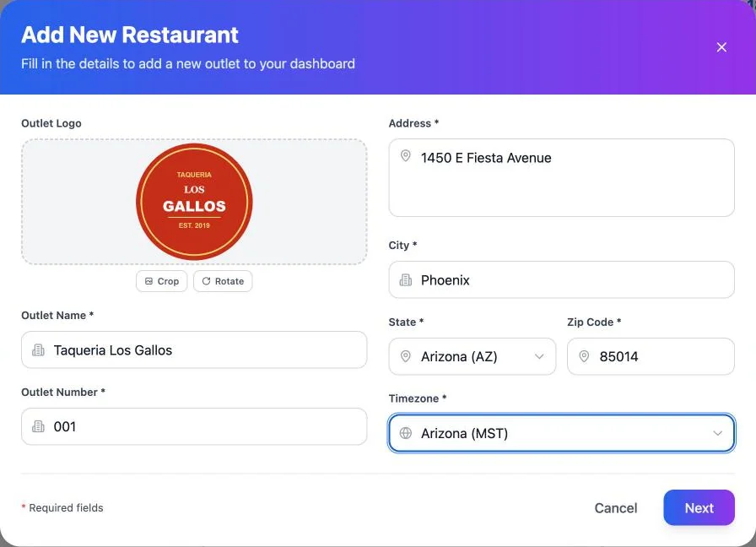Close the Add New Restaurant dialog
This screenshot has width=756, height=547.
721,47
